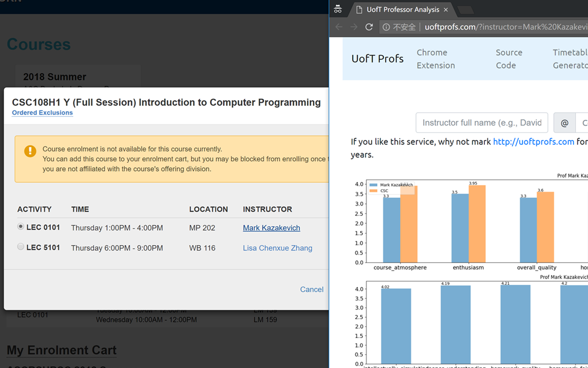Image resolution: width=588 pixels, height=368 pixels.
Task: Select the LEC 5101 radio button
Action: click(x=21, y=247)
